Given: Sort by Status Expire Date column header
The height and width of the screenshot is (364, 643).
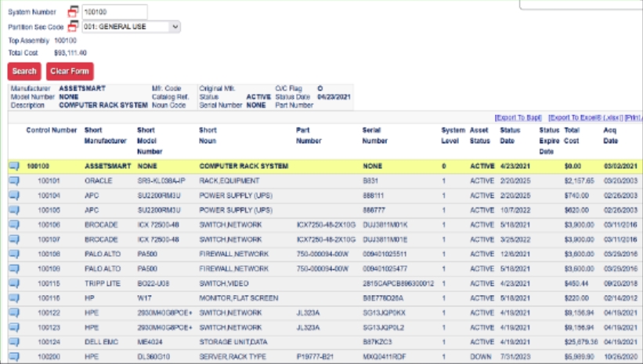Looking at the screenshot, I should (x=550, y=141).
